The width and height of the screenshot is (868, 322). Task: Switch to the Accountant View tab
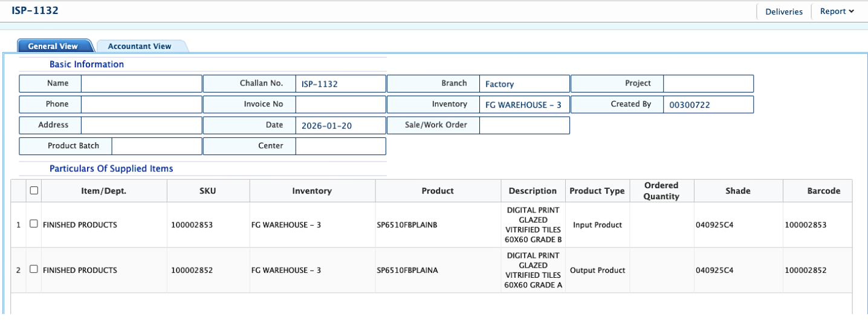[x=139, y=46]
